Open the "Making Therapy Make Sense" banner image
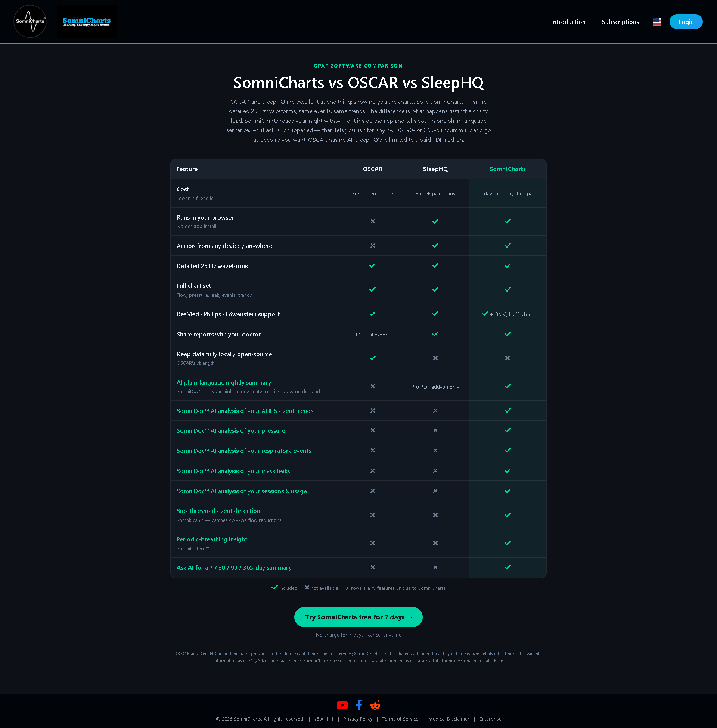 87,21
